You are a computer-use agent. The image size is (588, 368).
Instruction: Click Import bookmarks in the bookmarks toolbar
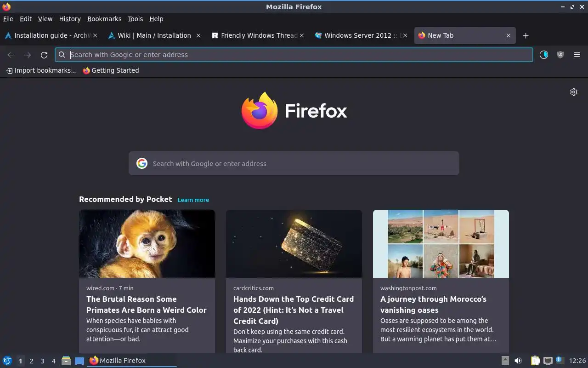pos(41,70)
